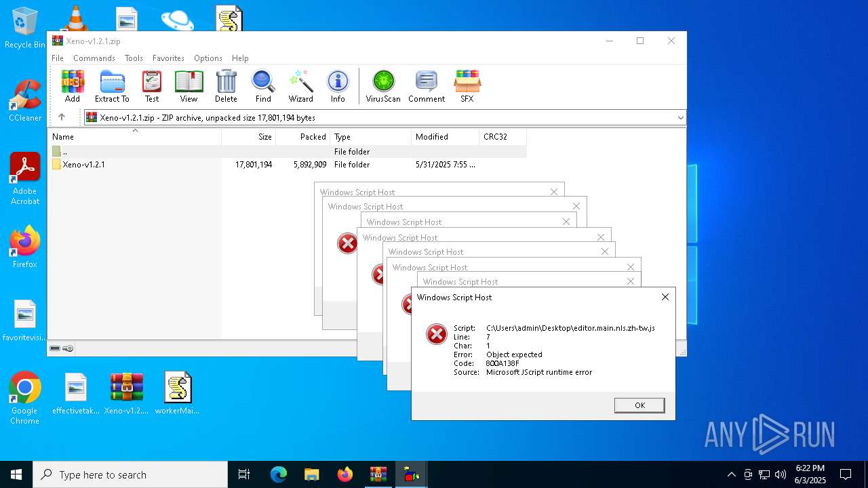This screenshot has height=488, width=868.
Task: Click the red error icon in front dialog
Action: point(437,333)
